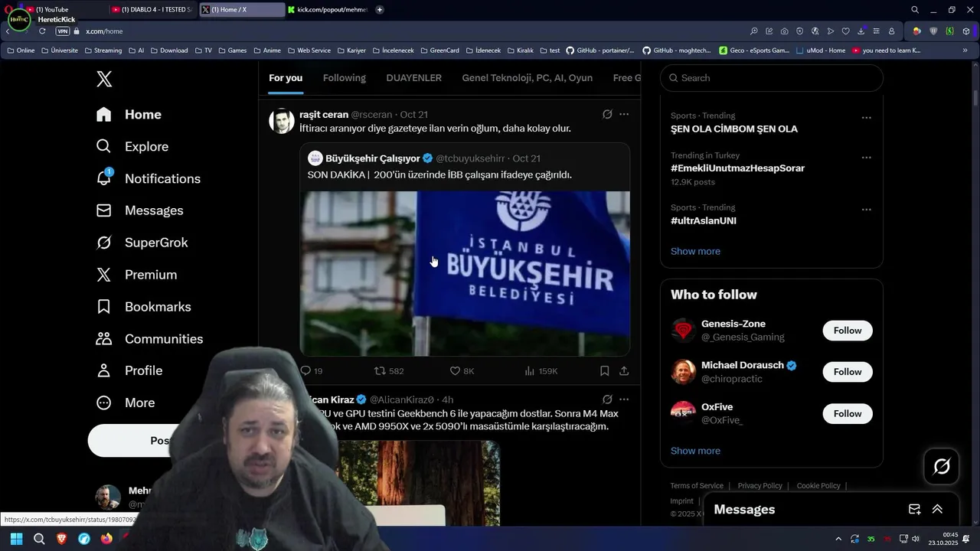Switch to the DUAYENLER tab
The width and height of the screenshot is (980, 551).
[414, 78]
